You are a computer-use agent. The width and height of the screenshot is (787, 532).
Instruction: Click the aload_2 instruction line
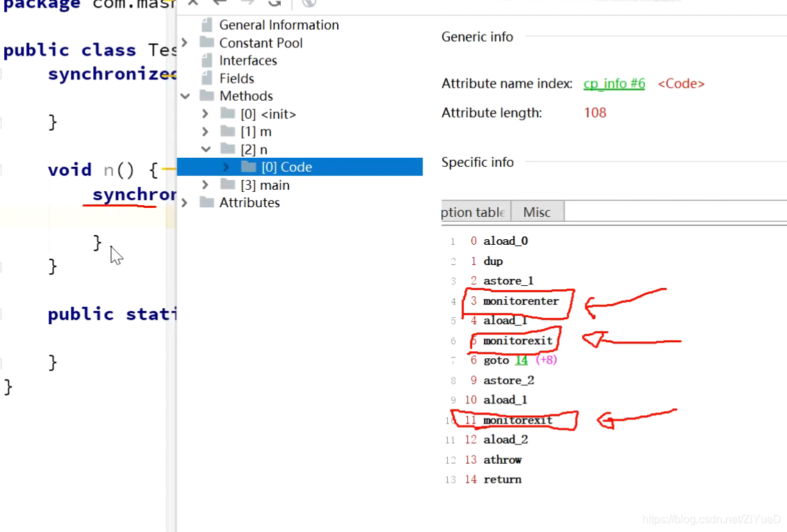505,440
